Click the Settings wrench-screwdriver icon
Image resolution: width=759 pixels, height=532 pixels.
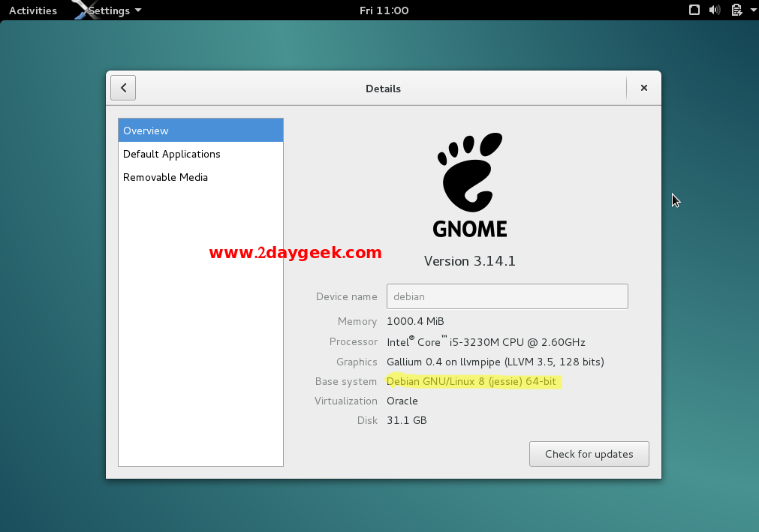pos(83,10)
